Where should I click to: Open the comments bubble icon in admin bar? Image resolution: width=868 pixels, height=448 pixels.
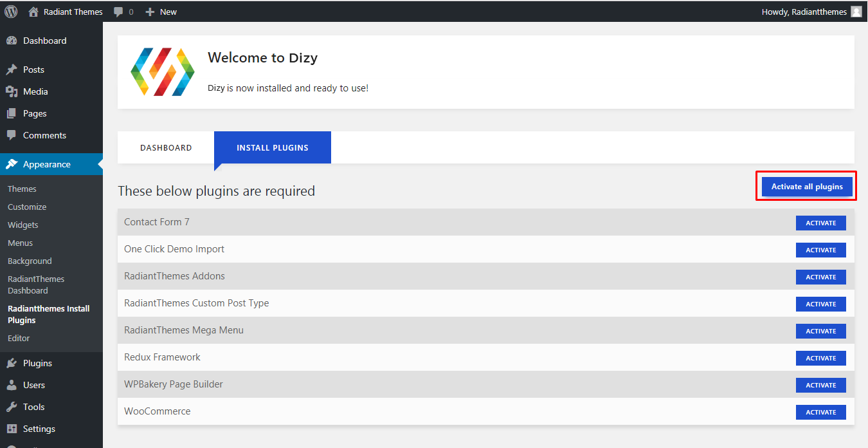coord(118,12)
